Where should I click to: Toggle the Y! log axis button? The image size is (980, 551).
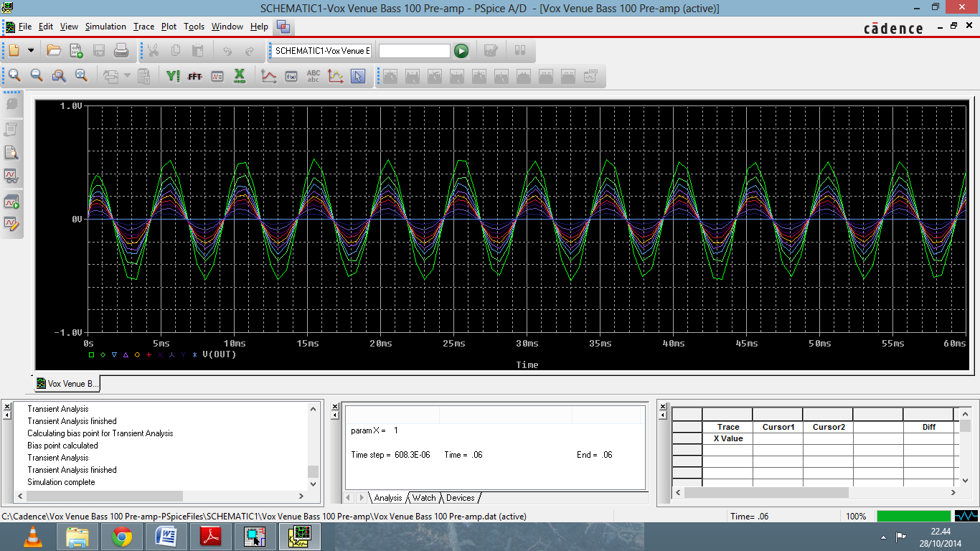(173, 76)
